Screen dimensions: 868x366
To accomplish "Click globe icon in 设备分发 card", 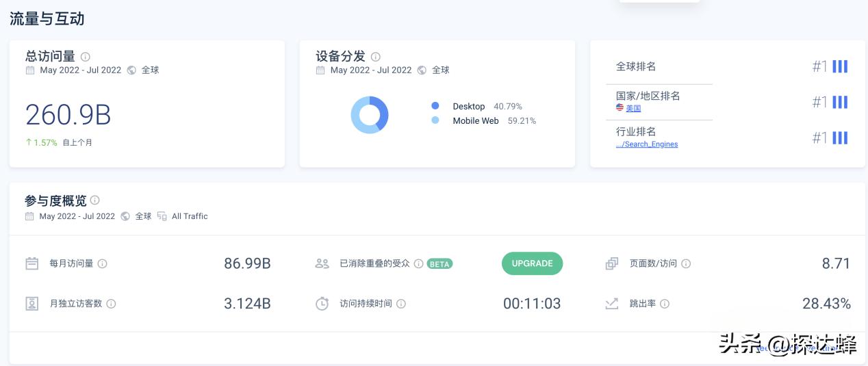I will [x=422, y=70].
